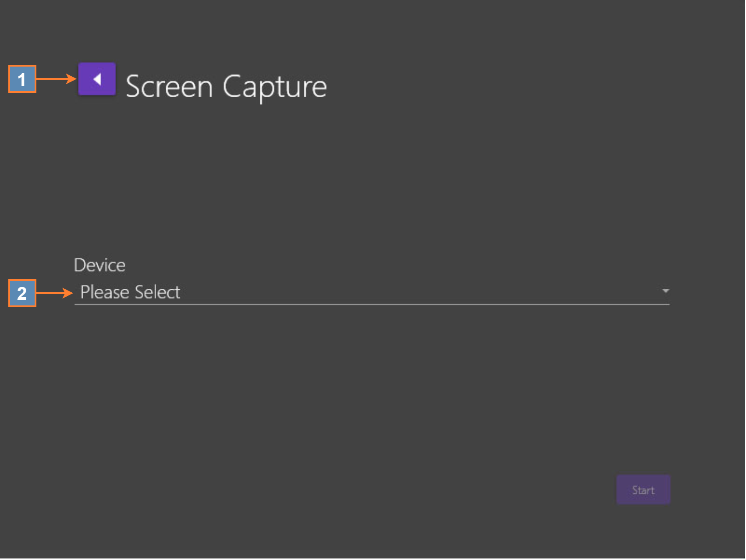
Task: Select the Please Select placeholder text
Action: 130,292
